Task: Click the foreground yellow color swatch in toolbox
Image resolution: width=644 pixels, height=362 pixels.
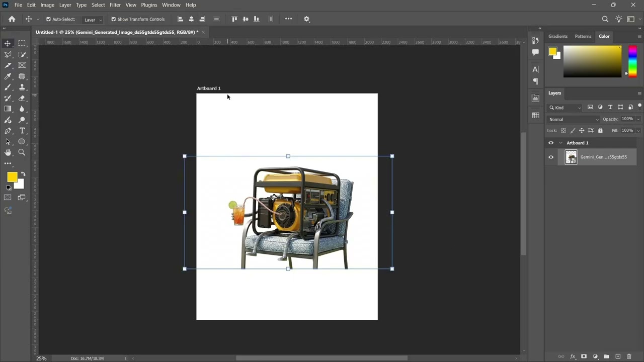Action: pos(12,177)
